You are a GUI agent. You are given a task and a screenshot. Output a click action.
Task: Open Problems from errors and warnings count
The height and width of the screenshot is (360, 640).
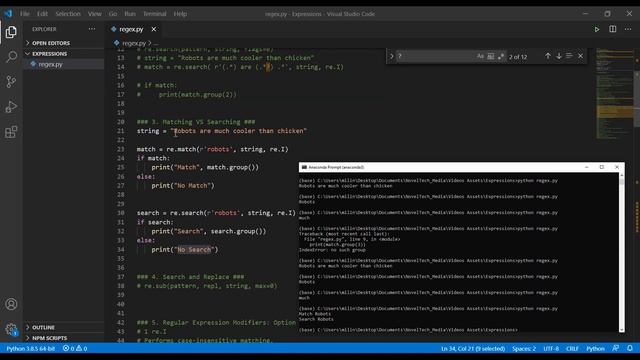(75, 348)
